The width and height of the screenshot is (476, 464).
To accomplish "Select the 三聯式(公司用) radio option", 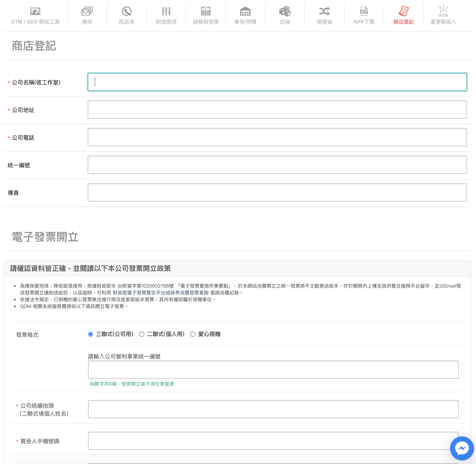I will [91, 334].
